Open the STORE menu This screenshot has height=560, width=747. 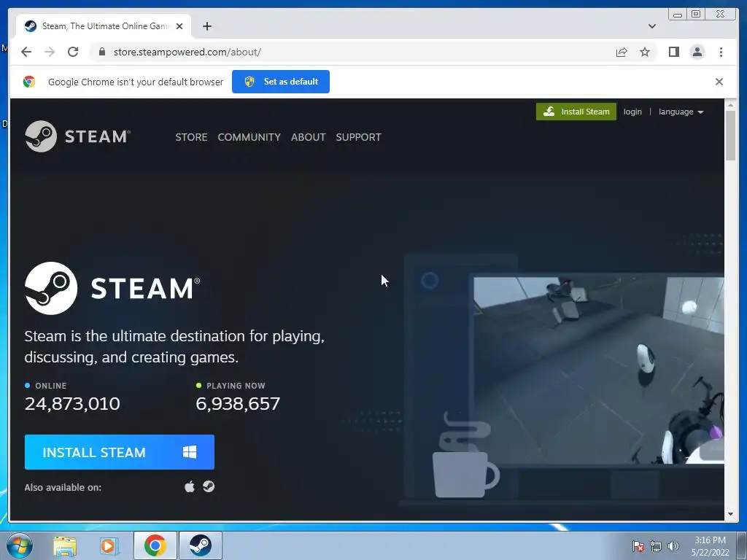[x=191, y=137]
